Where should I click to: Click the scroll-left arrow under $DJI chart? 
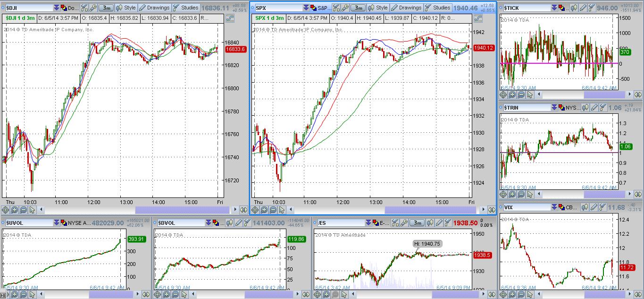click(x=41, y=210)
